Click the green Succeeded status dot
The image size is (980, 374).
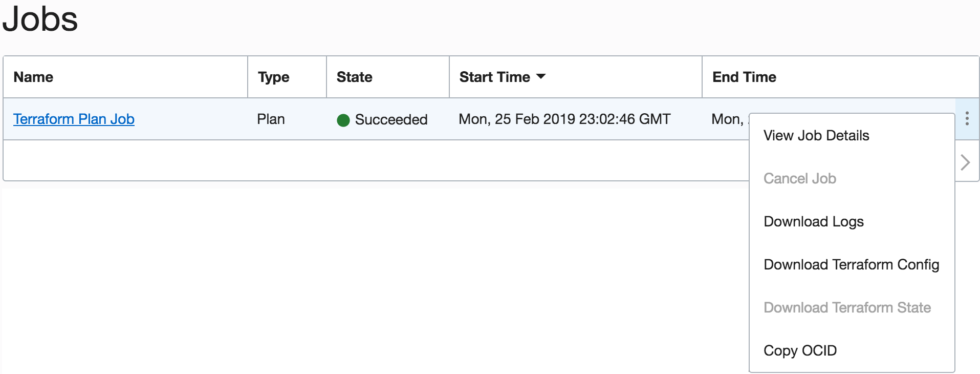click(343, 120)
